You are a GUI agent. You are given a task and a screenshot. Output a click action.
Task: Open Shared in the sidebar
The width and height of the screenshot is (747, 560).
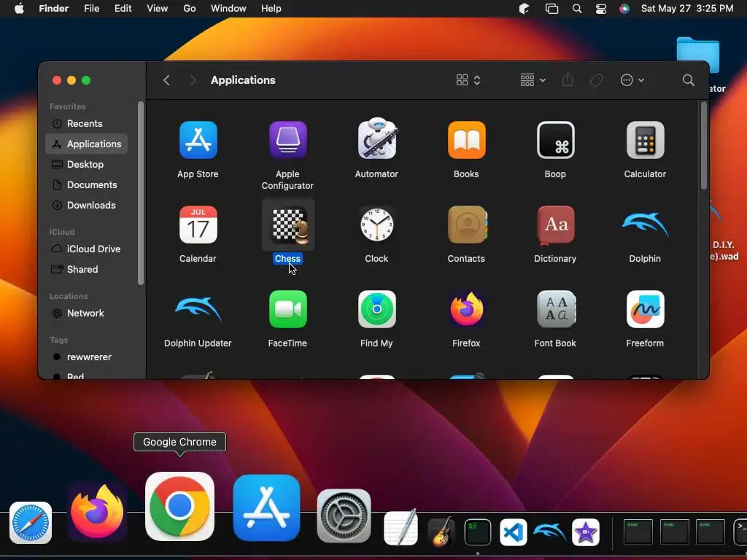(86, 270)
